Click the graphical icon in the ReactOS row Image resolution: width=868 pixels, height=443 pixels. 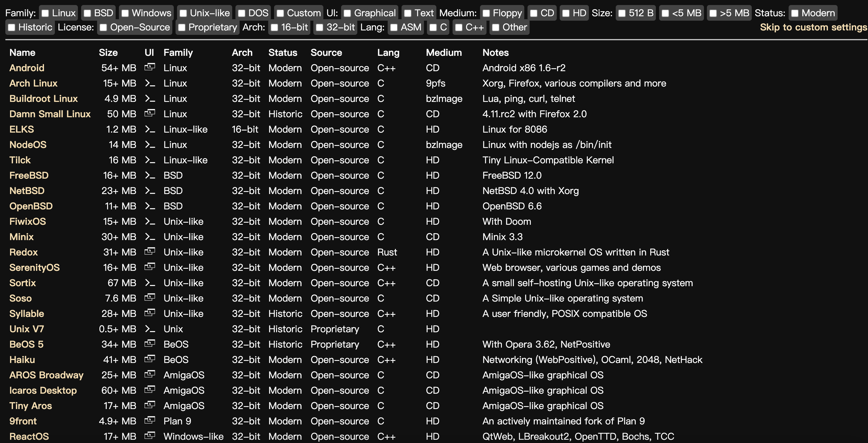tap(150, 436)
